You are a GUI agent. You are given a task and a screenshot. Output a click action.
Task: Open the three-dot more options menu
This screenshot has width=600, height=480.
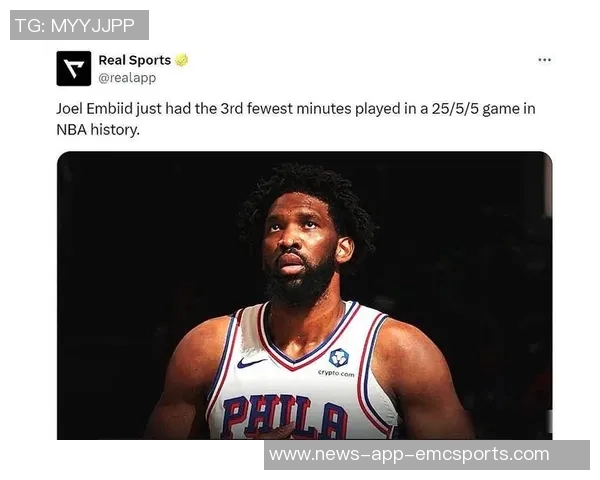click(x=544, y=60)
